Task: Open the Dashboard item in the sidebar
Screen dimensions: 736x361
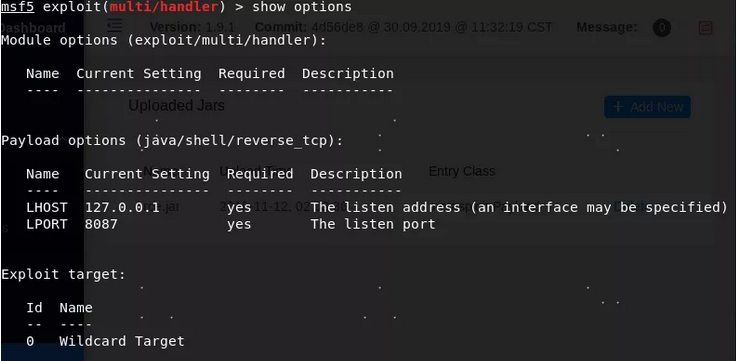Action: click(x=33, y=28)
